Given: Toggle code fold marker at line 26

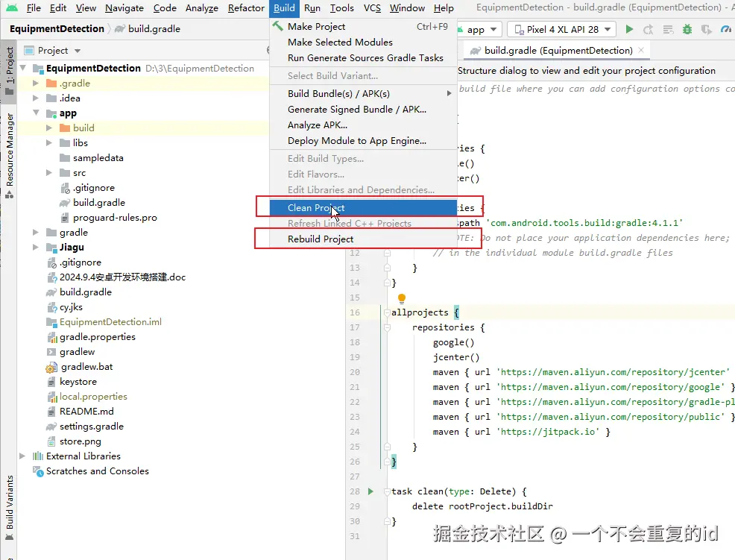Looking at the screenshot, I should pyautogui.click(x=387, y=462).
